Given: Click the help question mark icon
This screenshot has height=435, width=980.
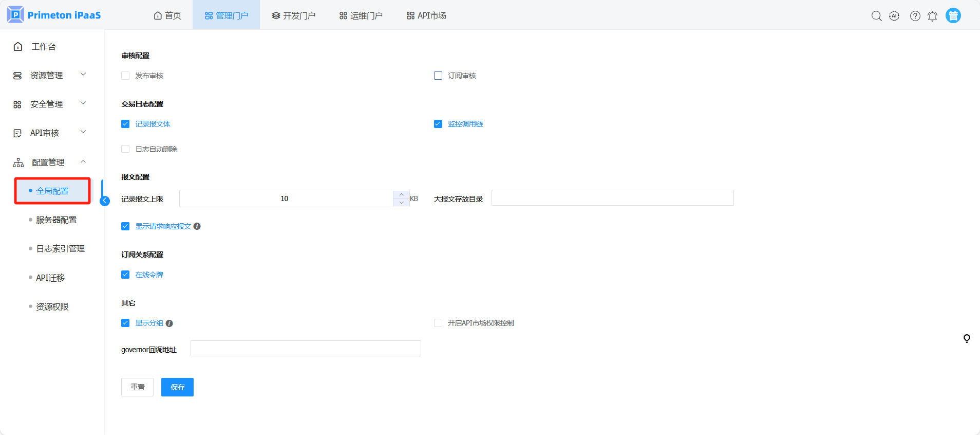Looking at the screenshot, I should [915, 16].
